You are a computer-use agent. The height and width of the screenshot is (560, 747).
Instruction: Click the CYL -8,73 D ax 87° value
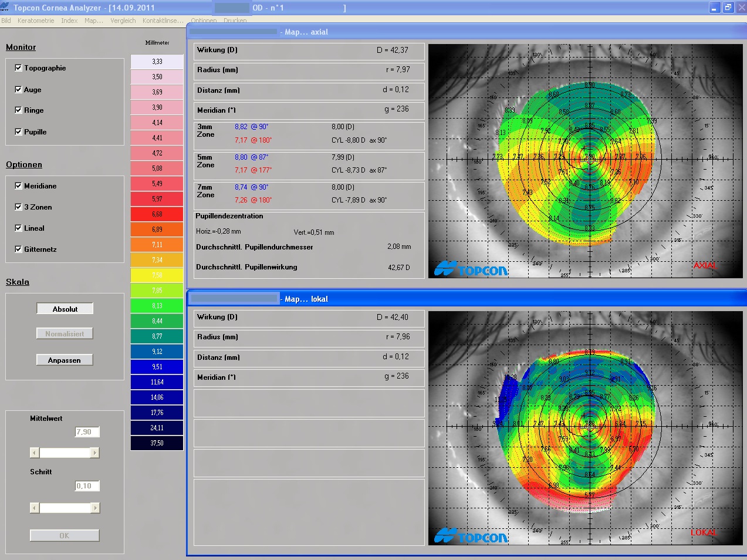[359, 170]
